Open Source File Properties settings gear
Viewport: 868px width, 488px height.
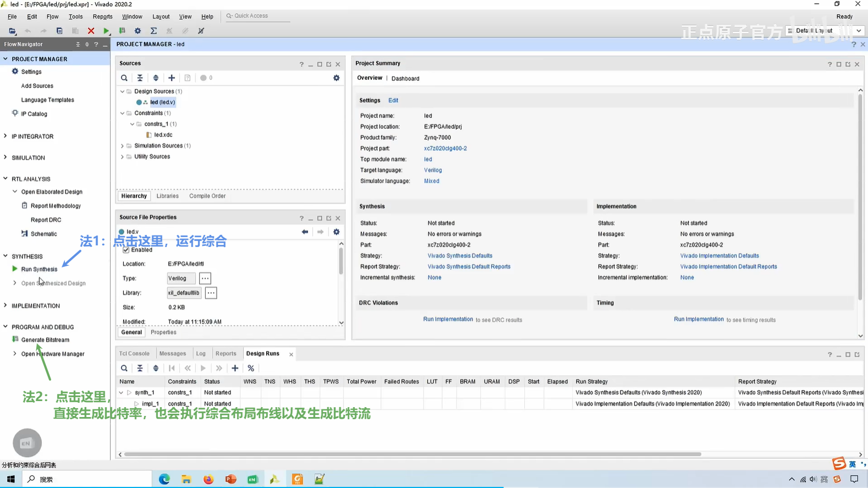(x=337, y=232)
